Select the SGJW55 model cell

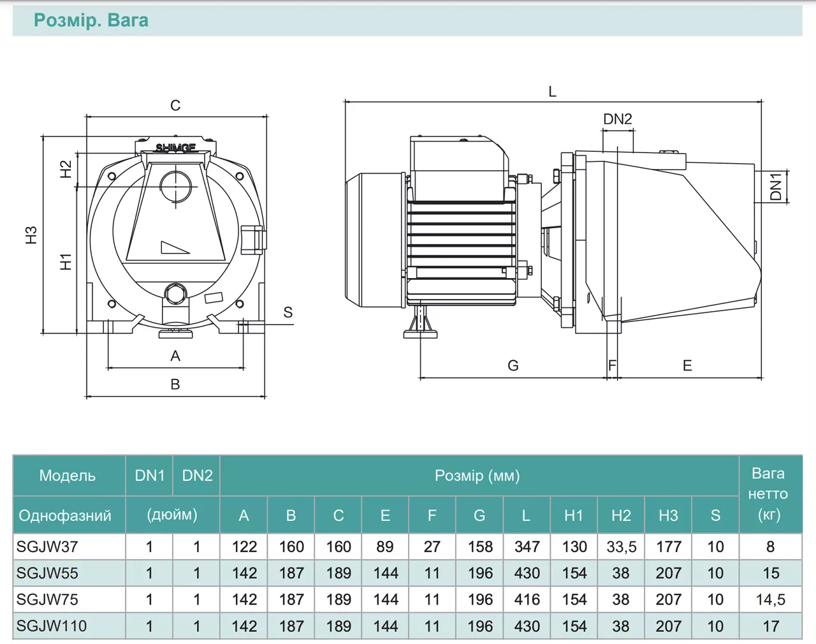coord(47,573)
